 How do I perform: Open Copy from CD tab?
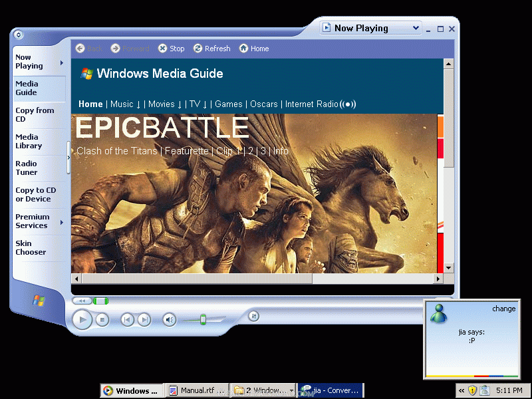click(x=39, y=114)
